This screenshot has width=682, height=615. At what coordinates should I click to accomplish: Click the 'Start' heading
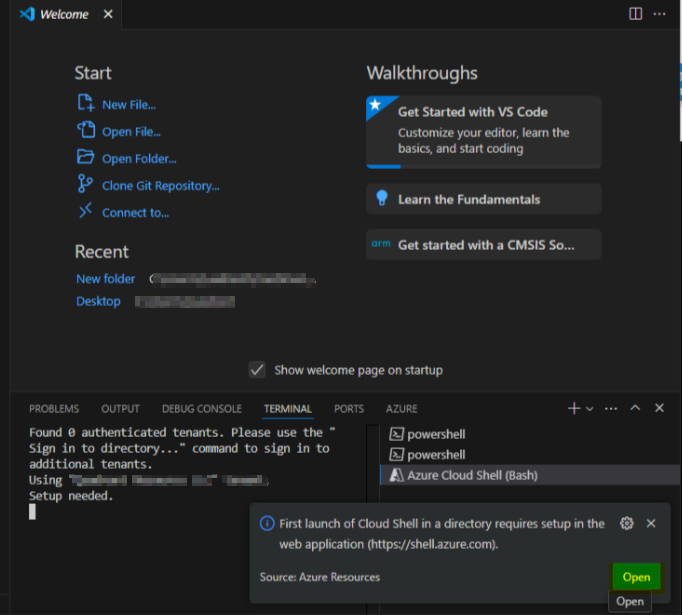coord(93,73)
